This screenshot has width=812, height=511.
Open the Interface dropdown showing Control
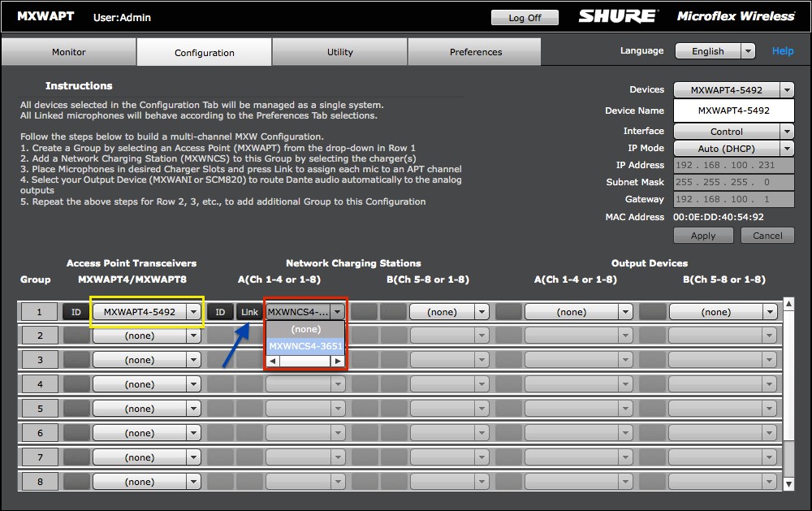734,131
